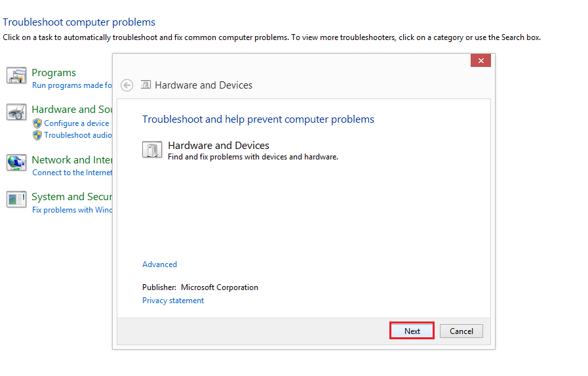Open the Network and Internet category heading

(71, 160)
